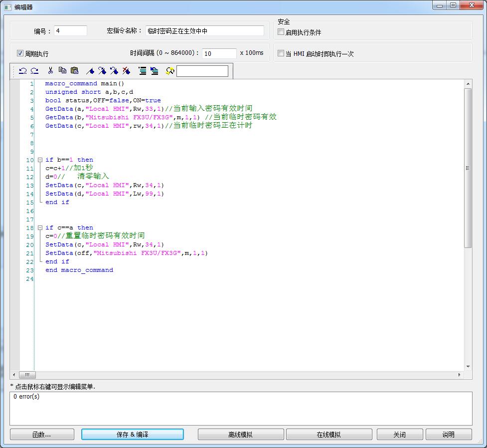Start 离线模拟 offline simulation

tap(240, 435)
